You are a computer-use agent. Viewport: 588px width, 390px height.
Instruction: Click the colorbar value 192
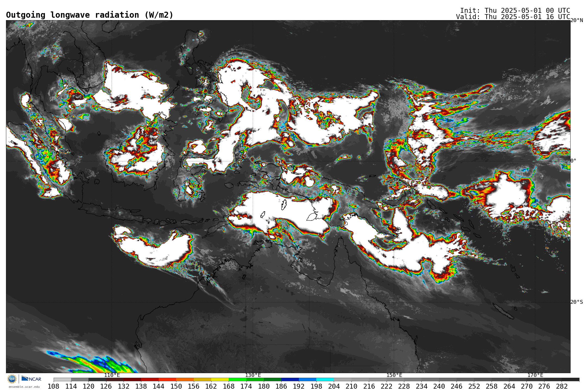(x=299, y=386)
